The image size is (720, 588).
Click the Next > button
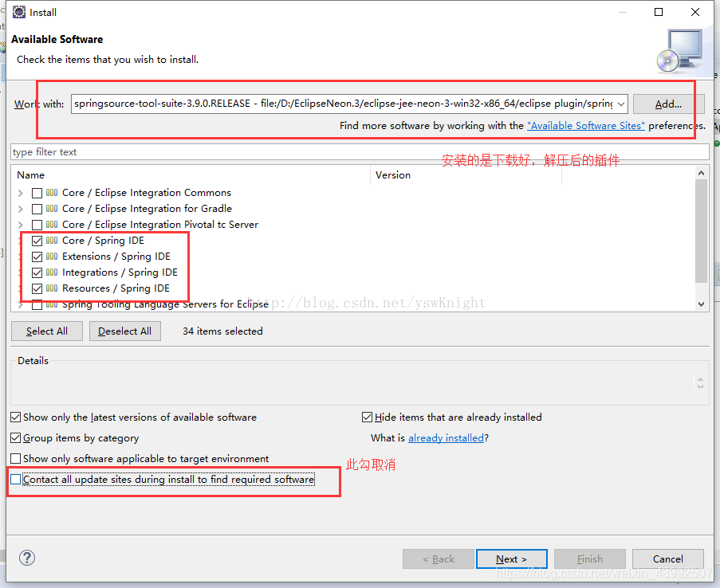tap(512, 559)
